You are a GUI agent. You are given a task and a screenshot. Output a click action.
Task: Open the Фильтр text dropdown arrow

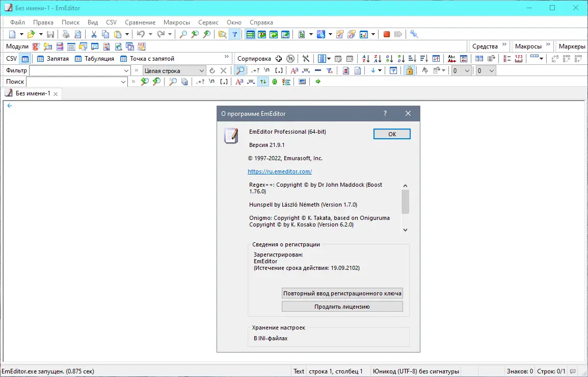click(126, 70)
